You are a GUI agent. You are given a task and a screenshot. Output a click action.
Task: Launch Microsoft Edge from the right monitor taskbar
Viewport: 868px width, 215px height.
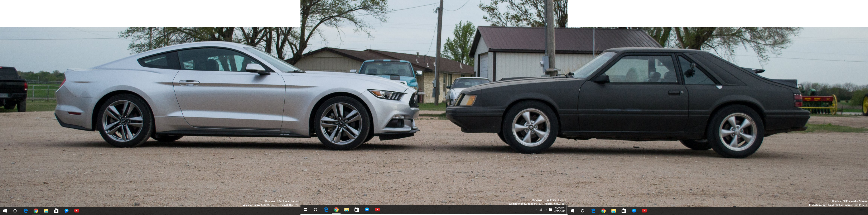[593, 211]
